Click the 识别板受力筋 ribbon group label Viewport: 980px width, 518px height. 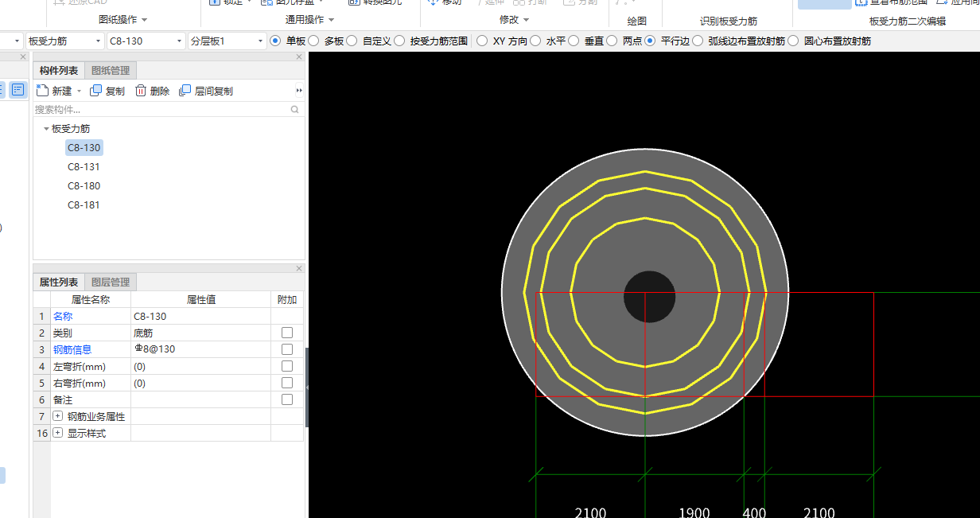click(x=729, y=21)
